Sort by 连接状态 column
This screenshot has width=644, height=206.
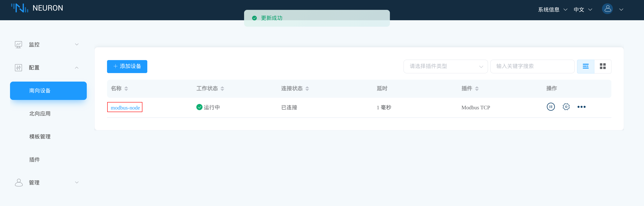pyautogui.click(x=307, y=89)
